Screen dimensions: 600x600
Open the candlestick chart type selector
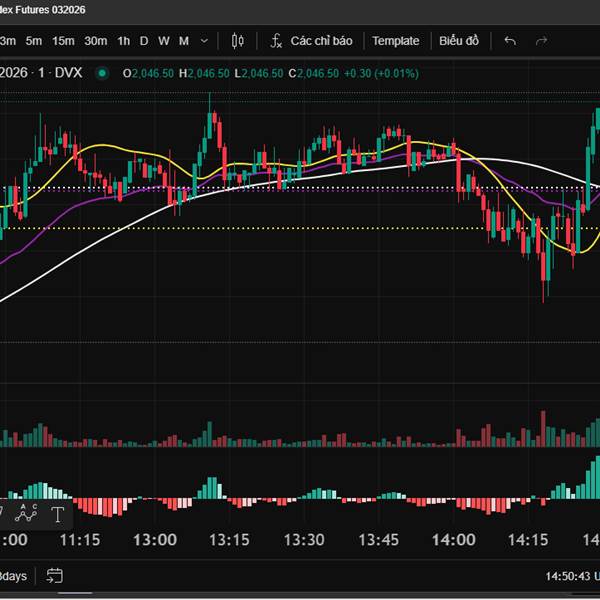pyautogui.click(x=237, y=41)
